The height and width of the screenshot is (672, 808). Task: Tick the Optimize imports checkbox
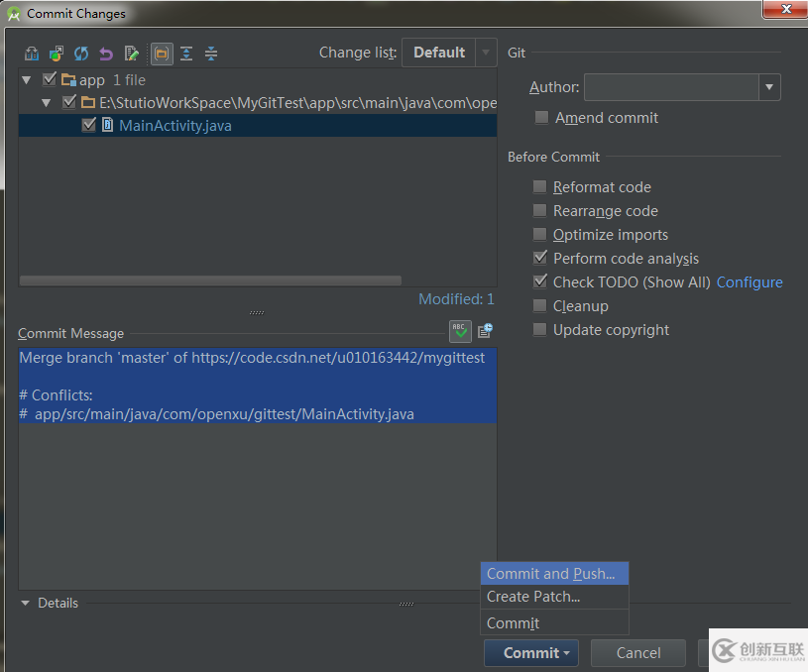point(540,235)
